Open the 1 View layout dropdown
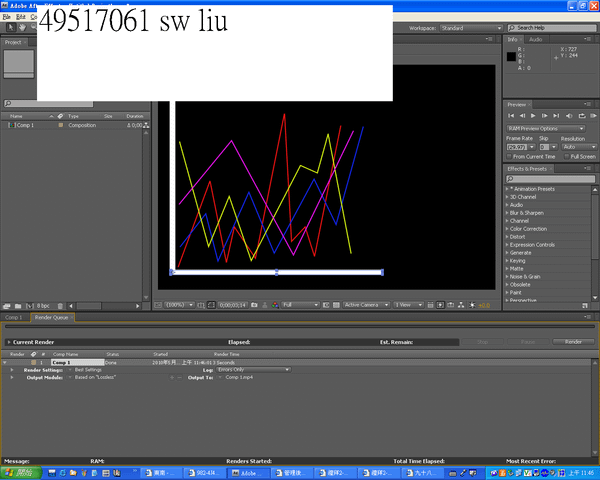Screen dimensions: 600x480 (x=408, y=305)
